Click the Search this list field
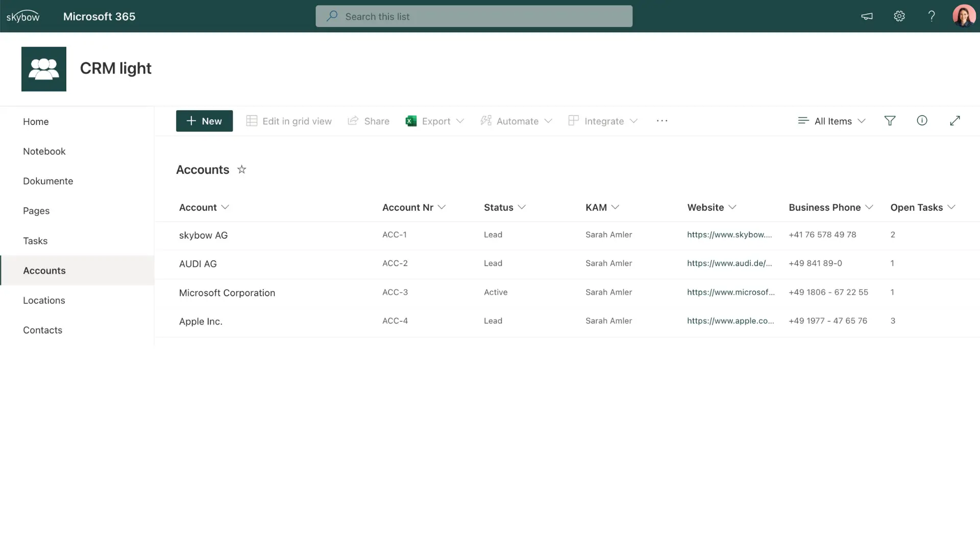The image size is (980, 551). click(x=474, y=16)
